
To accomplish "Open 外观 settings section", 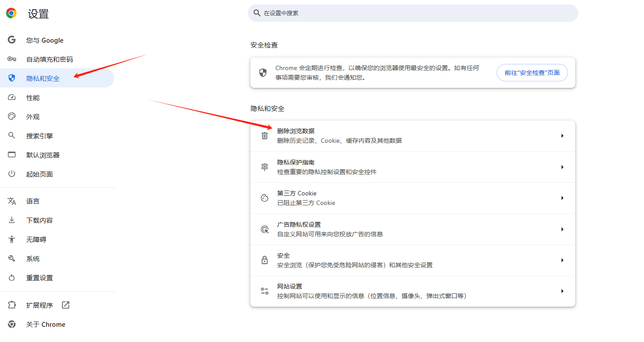I will pos(57,117).
